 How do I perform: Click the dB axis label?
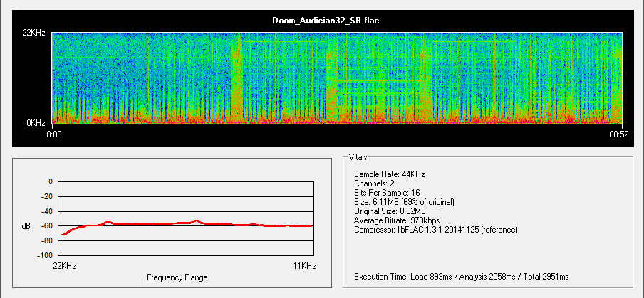point(26,226)
